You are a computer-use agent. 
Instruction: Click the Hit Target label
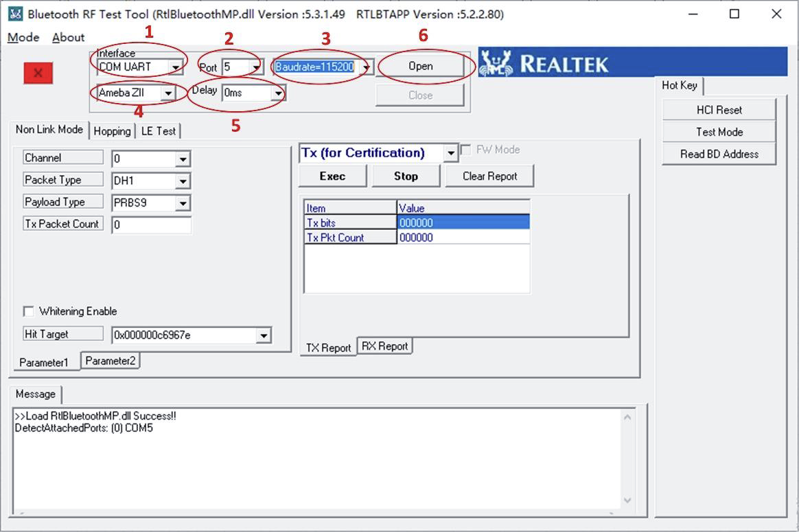[x=63, y=334]
